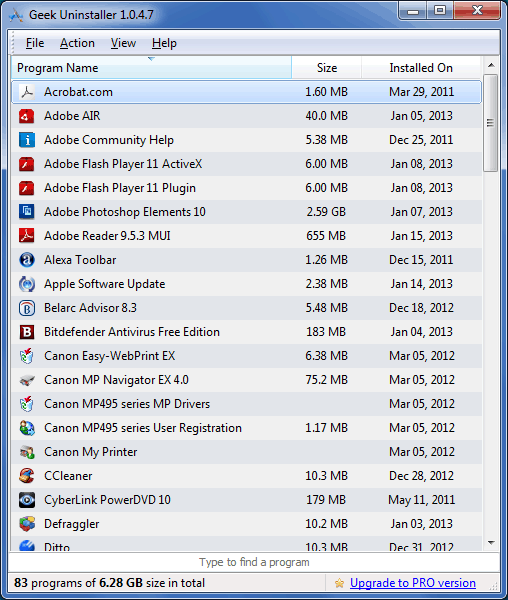Click the Defraggler icon
Image resolution: width=508 pixels, height=600 pixels.
27,524
